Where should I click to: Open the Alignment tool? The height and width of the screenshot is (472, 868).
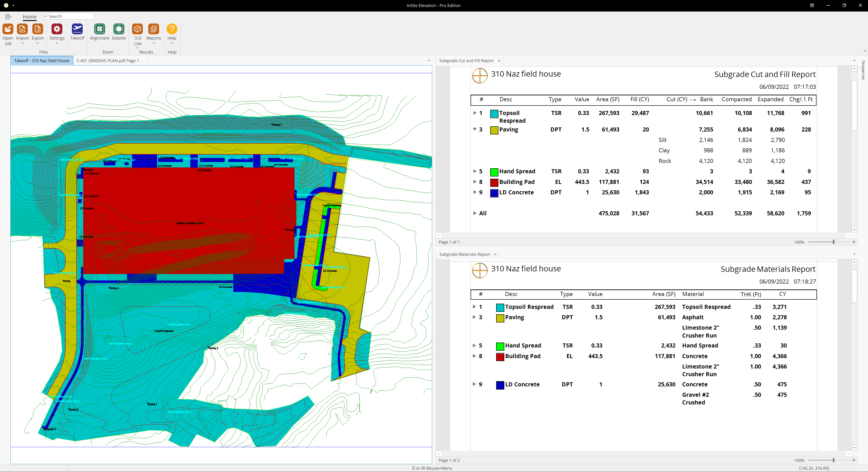99,32
